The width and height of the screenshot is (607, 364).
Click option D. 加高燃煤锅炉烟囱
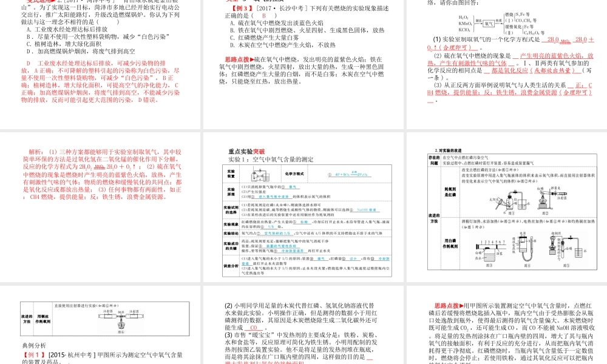click(81, 52)
